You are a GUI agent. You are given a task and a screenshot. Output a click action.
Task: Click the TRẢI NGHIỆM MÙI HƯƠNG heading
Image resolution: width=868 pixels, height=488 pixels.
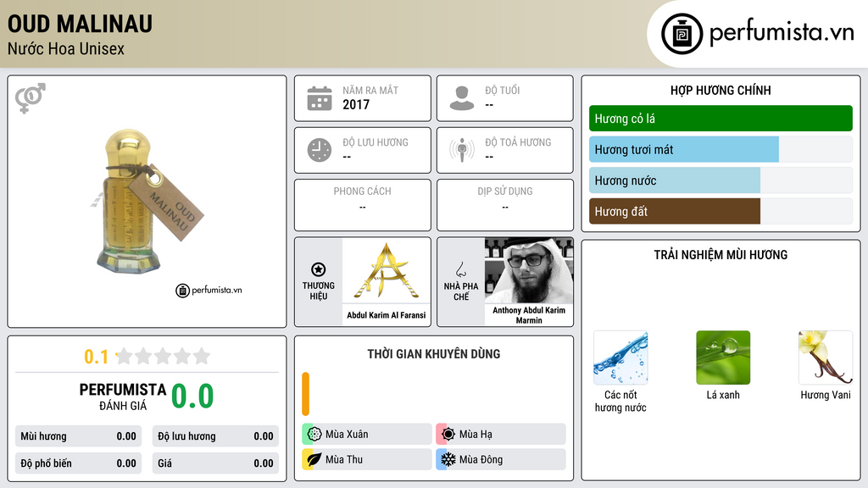click(x=721, y=254)
